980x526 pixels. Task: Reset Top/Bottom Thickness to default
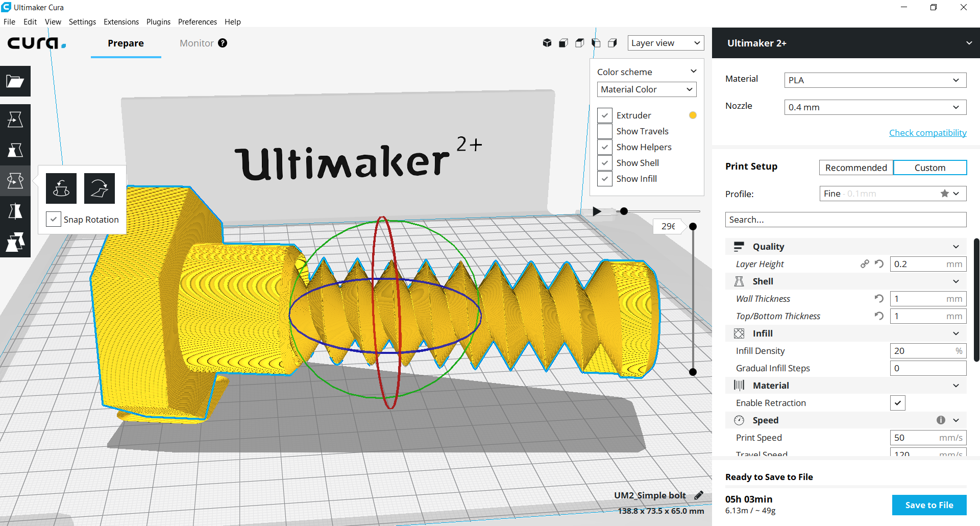click(879, 316)
